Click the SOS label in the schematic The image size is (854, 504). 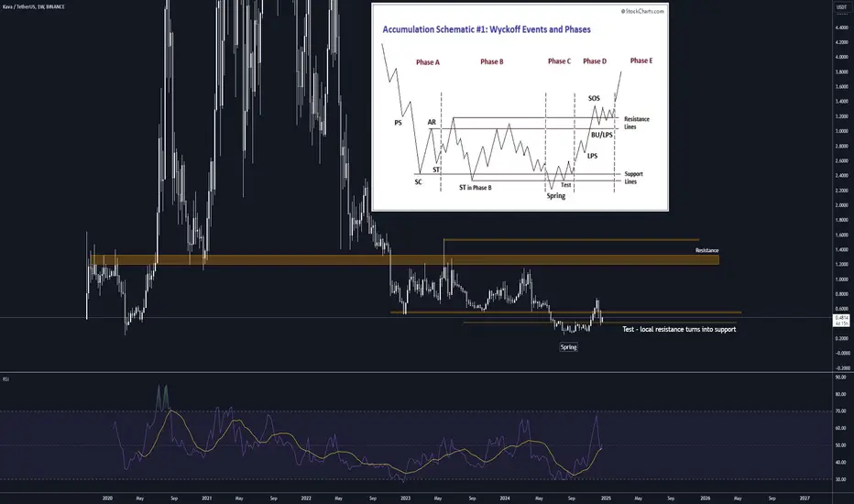[594, 99]
